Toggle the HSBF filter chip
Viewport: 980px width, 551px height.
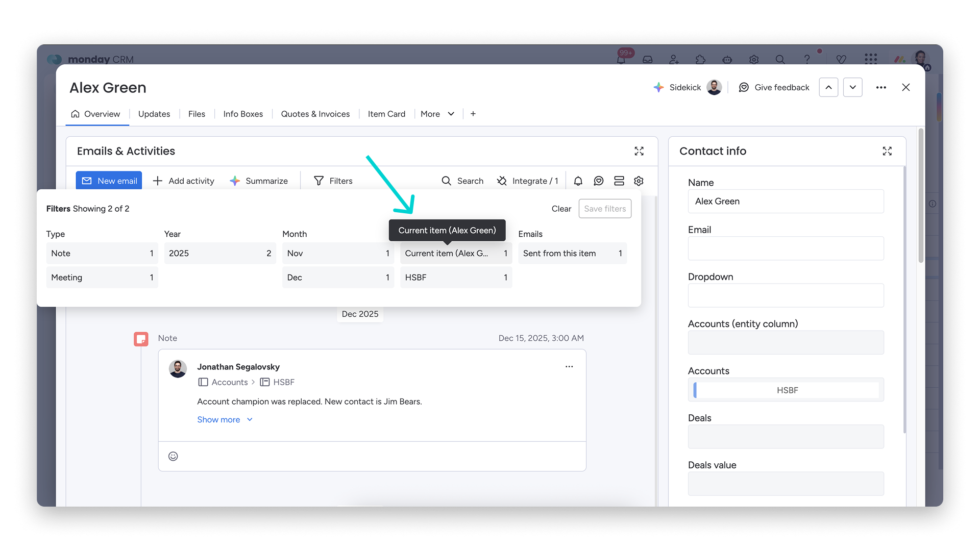click(x=456, y=277)
